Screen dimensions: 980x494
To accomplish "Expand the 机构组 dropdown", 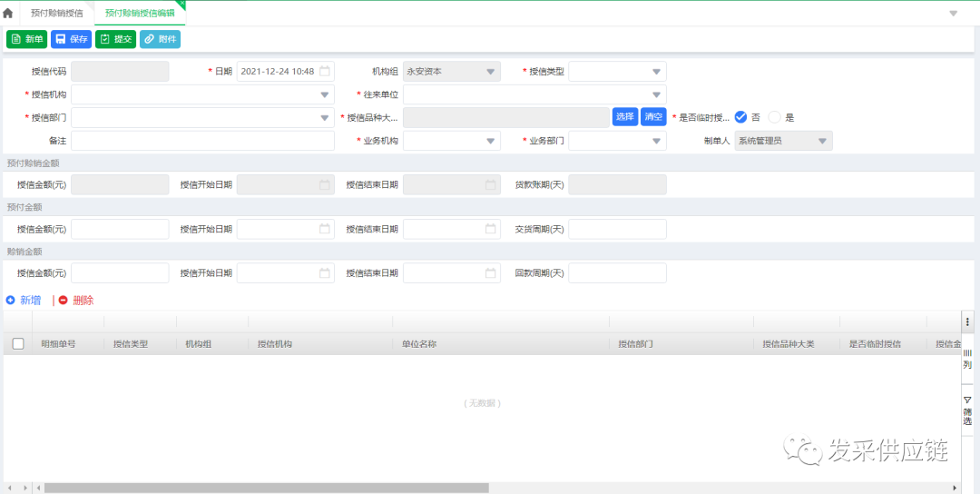I will 491,72.
